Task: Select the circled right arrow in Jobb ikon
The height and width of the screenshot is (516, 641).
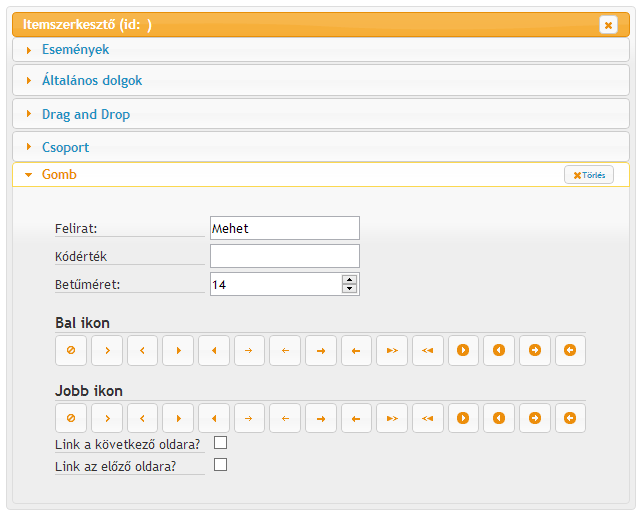Action: click(535, 418)
